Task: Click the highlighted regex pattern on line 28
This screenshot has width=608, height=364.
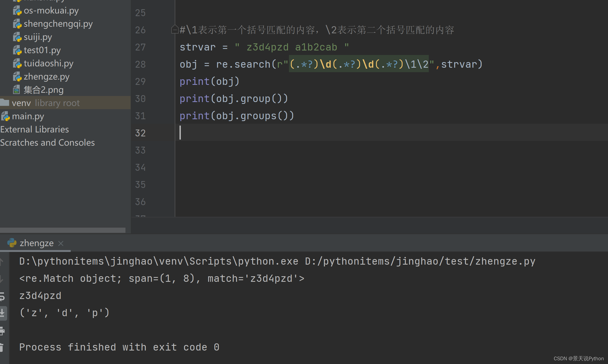Action: coord(359,64)
